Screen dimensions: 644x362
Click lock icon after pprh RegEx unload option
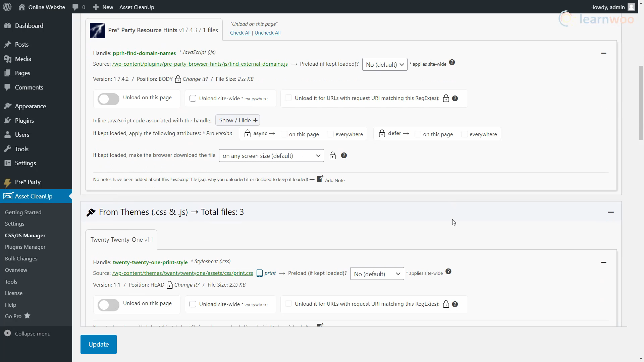446,98
